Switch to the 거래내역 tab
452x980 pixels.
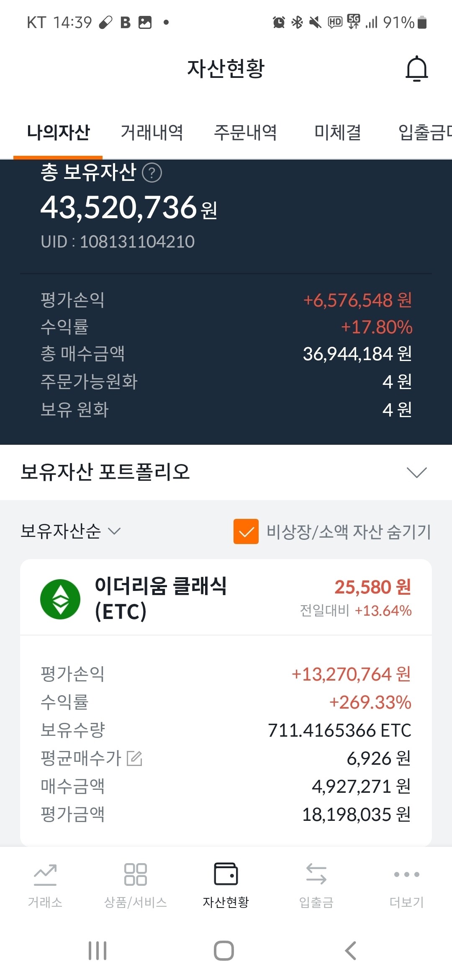point(152,132)
